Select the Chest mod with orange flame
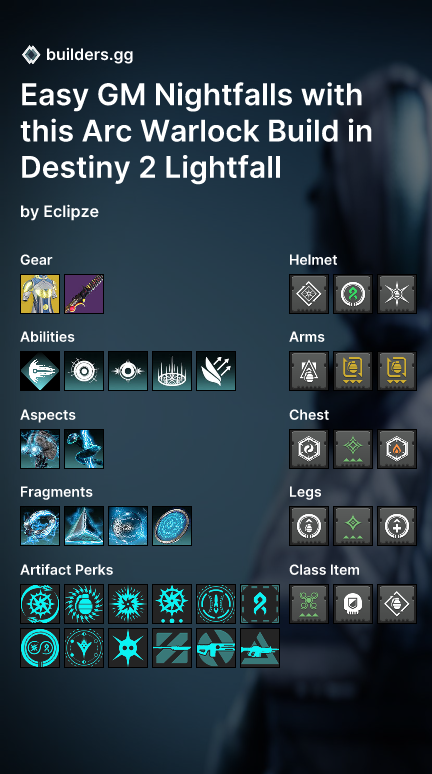432x774 pixels. point(397,449)
